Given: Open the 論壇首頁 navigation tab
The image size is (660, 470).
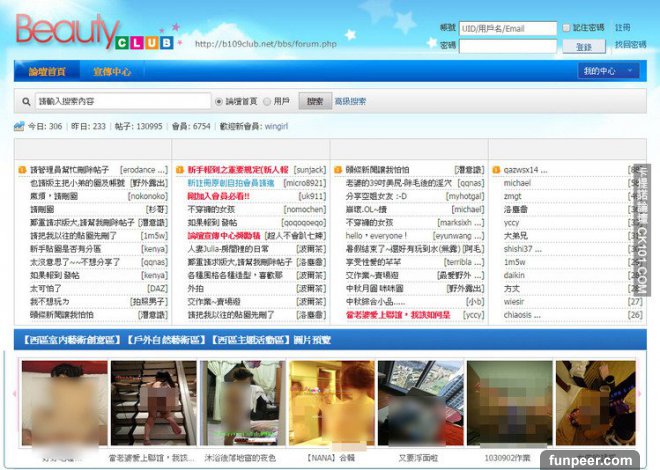Looking at the screenshot, I should tap(44, 72).
